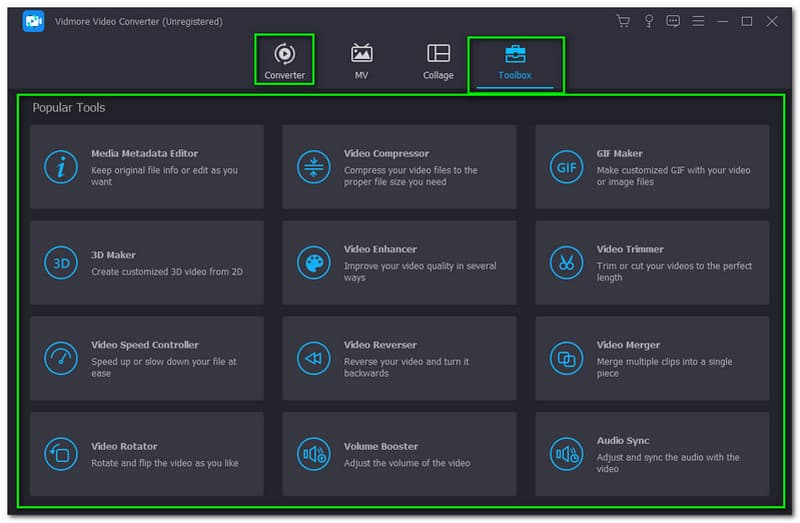This screenshot has height=523, width=800.
Task: Click the Video Merger overlapping squares icon
Action: click(566, 358)
